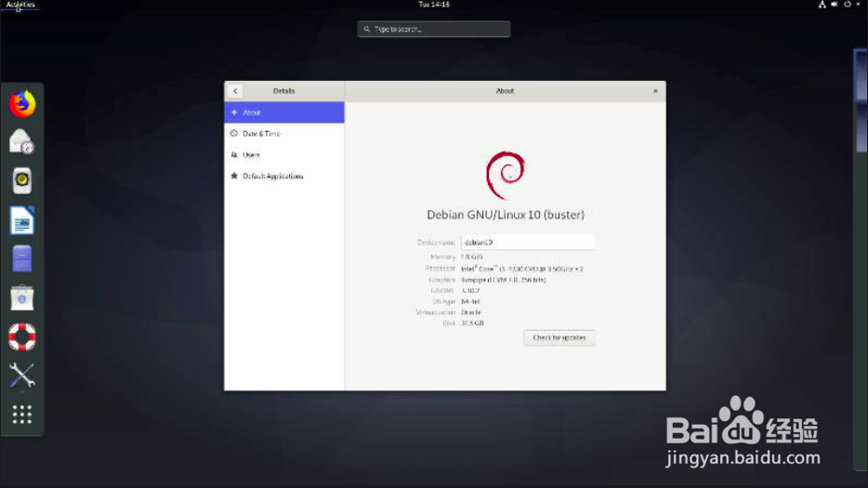Select the first workspace thumbnail
The height and width of the screenshot is (488, 868).
tap(861, 74)
